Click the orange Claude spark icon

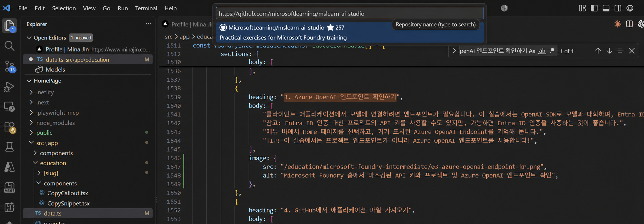617,24
